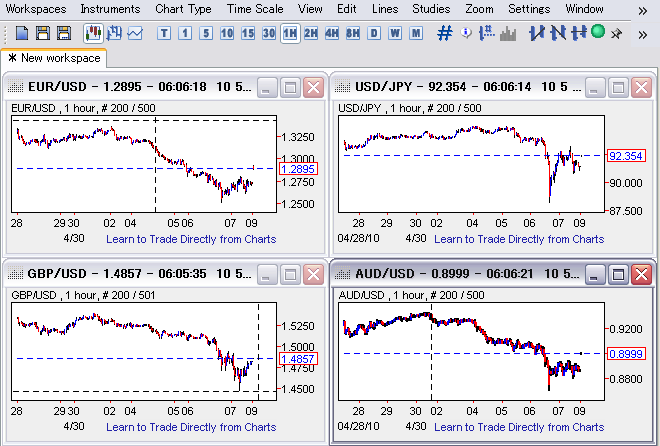Close the GBP/USD chart window

tap(314, 275)
